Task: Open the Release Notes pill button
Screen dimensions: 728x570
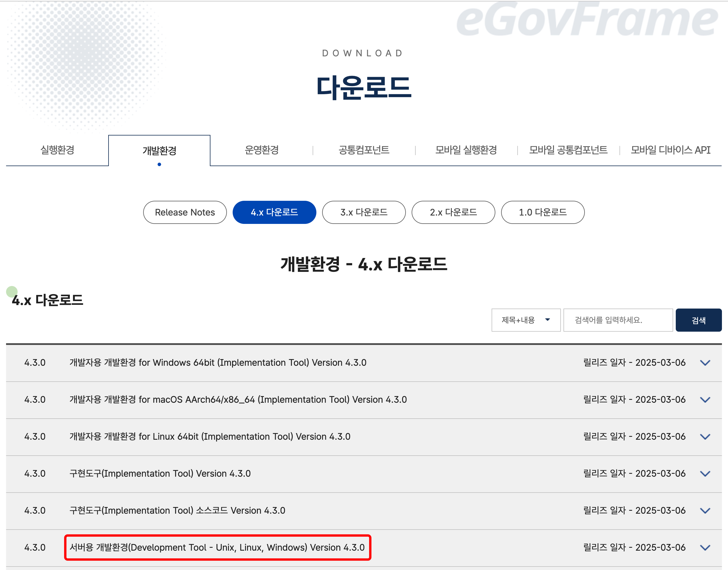Action: point(185,212)
